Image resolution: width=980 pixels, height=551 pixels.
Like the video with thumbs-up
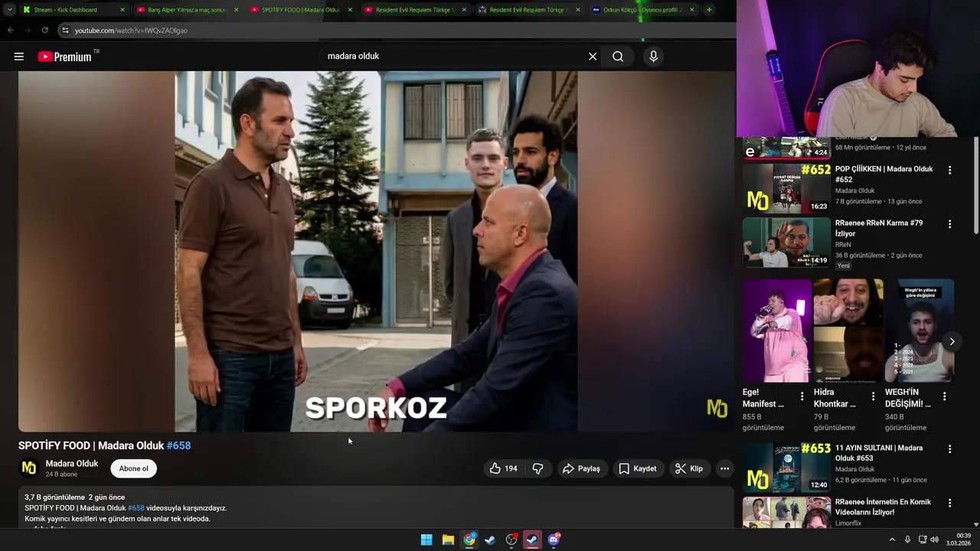(504, 468)
